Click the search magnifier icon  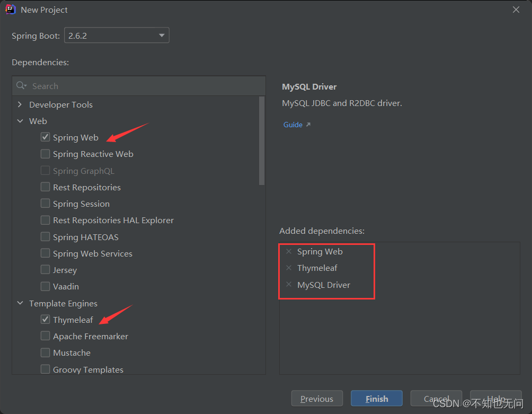[x=21, y=85]
